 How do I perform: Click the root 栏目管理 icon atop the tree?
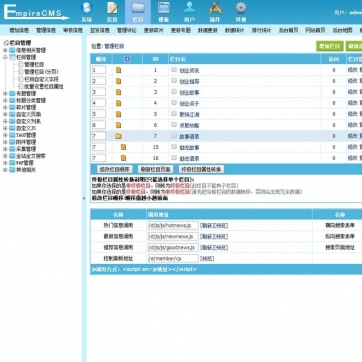[6, 43]
